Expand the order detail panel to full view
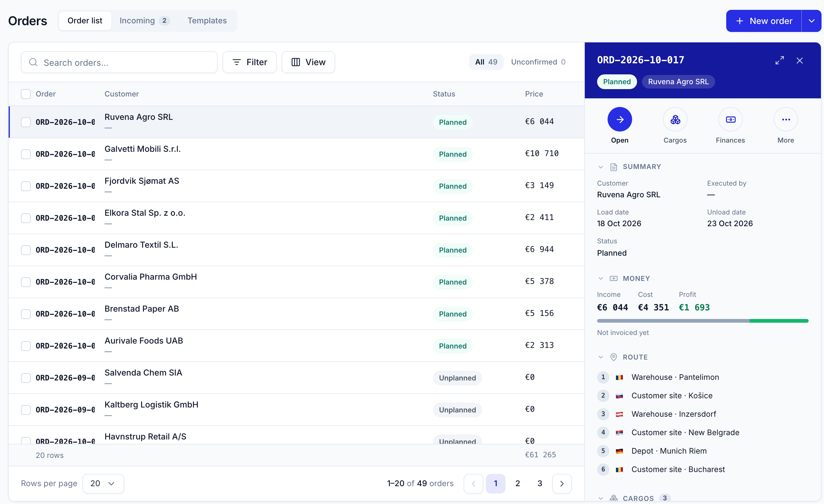 (779, 61)
